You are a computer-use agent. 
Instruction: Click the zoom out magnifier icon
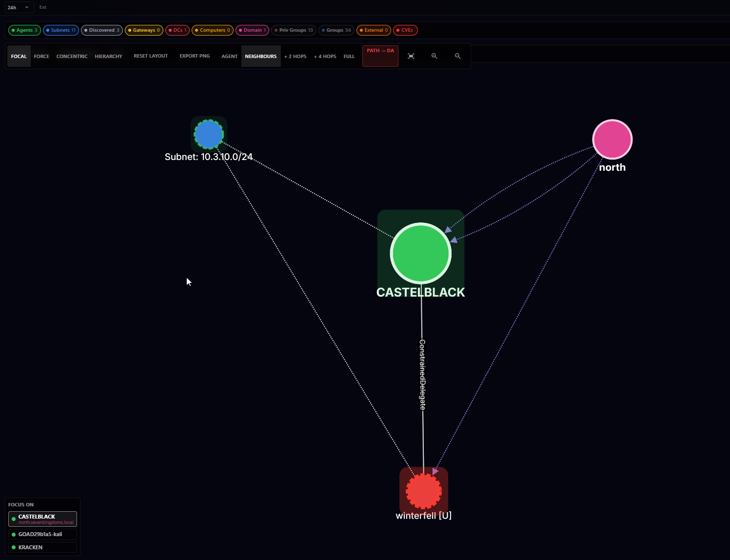(457, 56)
